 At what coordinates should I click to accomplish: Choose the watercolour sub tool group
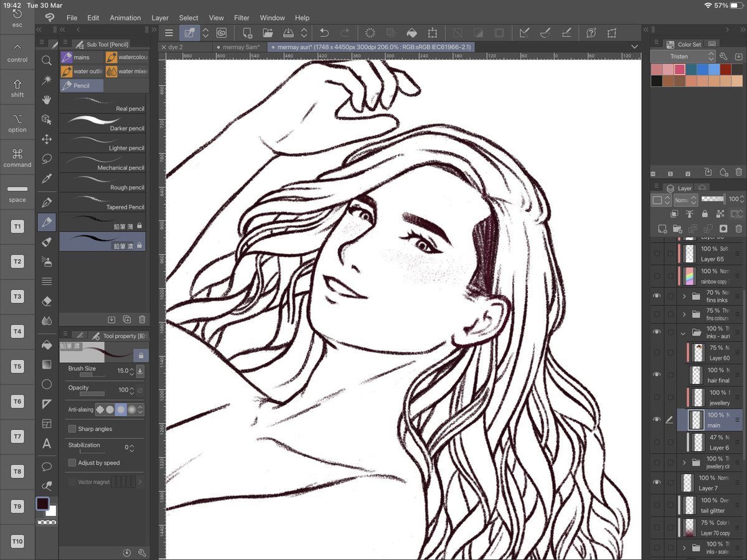coord(126,57)
